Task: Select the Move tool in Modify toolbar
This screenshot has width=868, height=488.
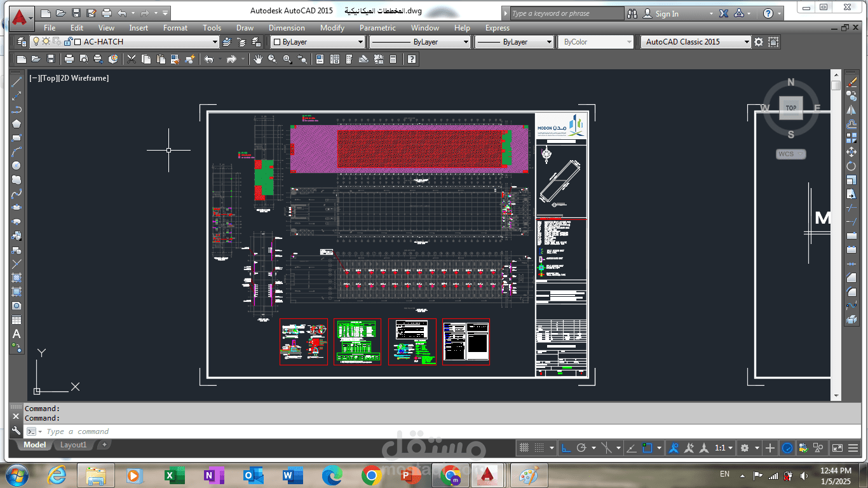Action: [x=851, y=152]
